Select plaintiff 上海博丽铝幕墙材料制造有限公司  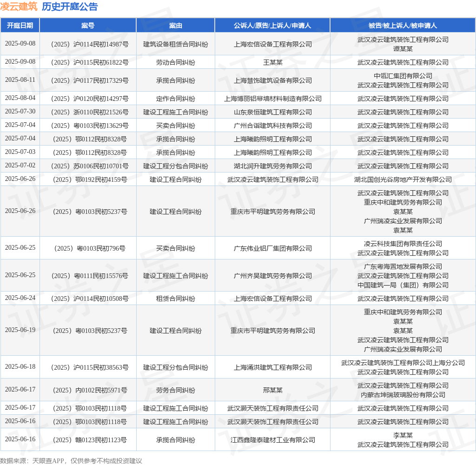[272, 99]
